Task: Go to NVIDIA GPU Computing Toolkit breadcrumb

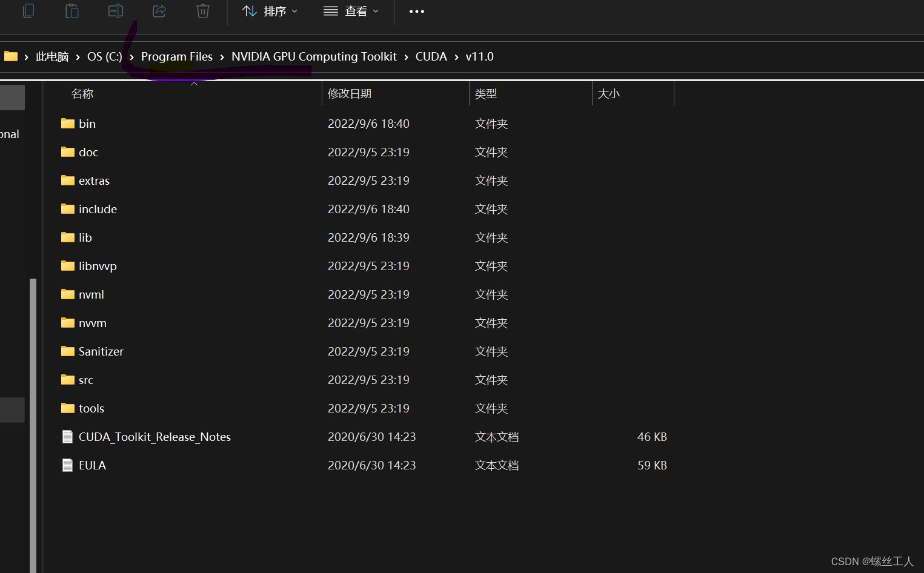Action: coord(314,56)
